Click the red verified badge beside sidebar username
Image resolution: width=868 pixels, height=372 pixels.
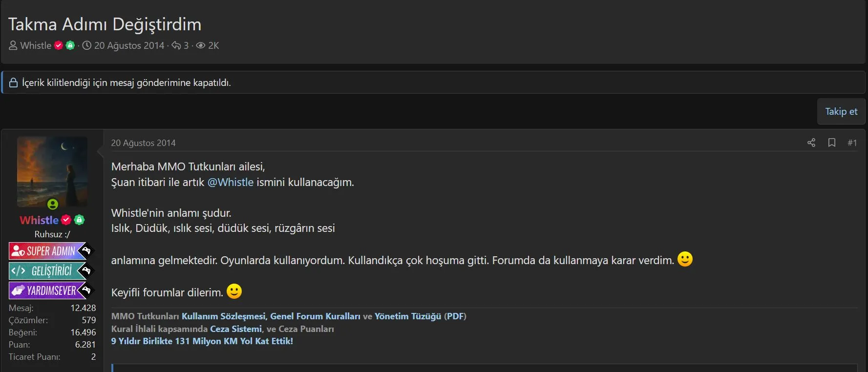tap(66, 220)
